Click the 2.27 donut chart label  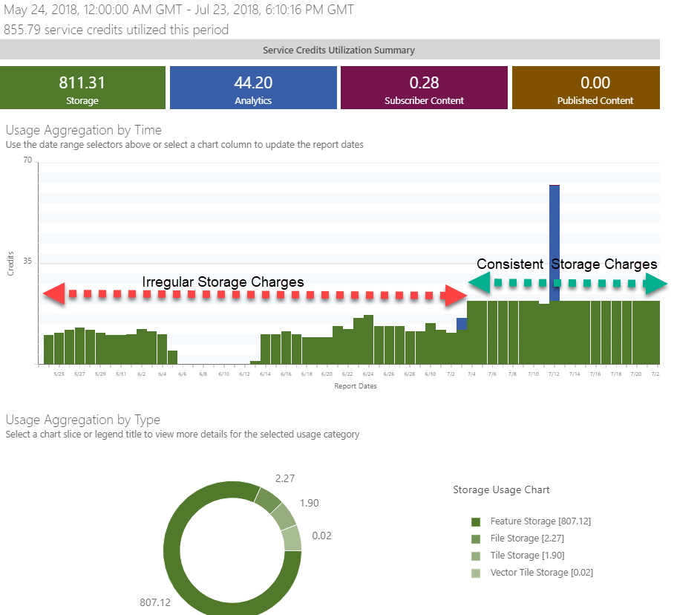pos(285,478)
